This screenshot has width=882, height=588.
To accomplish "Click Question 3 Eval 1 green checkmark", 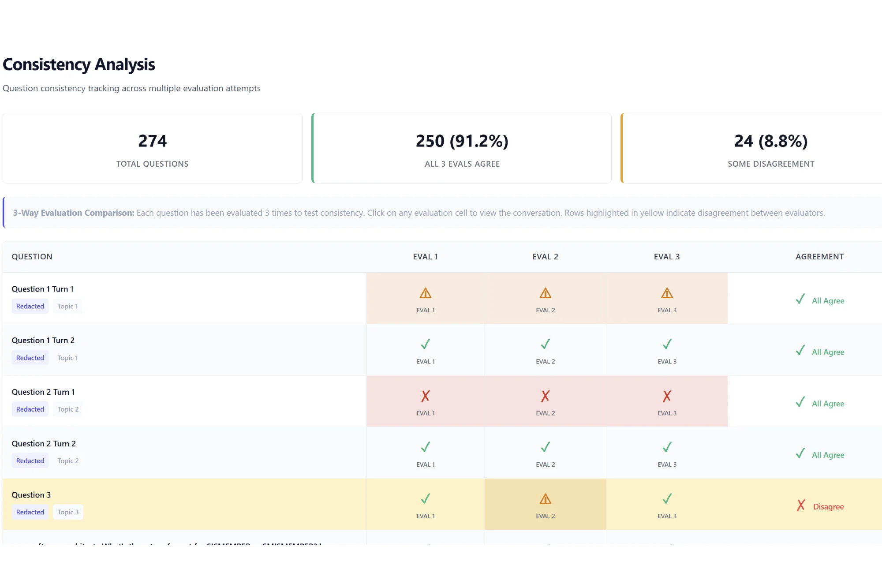I will pos(425,499).
